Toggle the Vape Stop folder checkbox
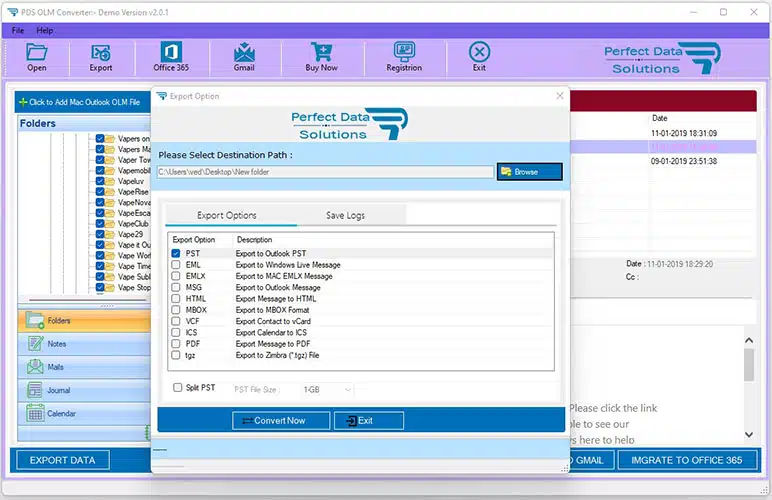This screenshot has height=500, width=772. [100, 287]
